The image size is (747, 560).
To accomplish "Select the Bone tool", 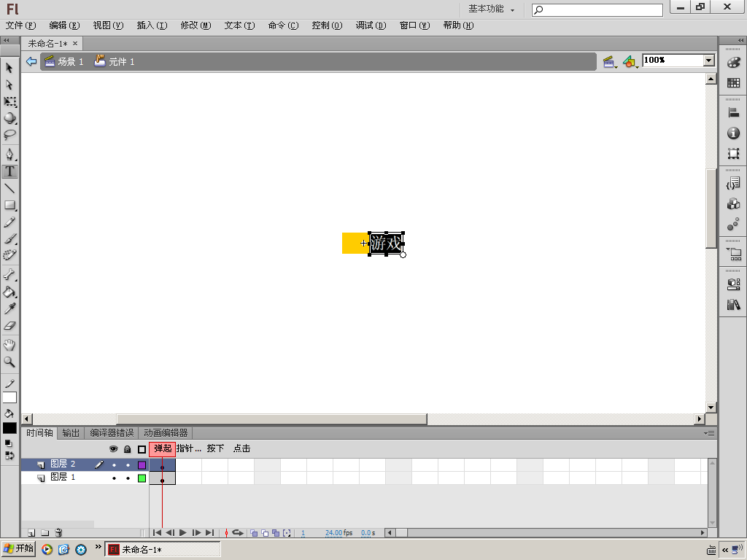I will (9, 275).
